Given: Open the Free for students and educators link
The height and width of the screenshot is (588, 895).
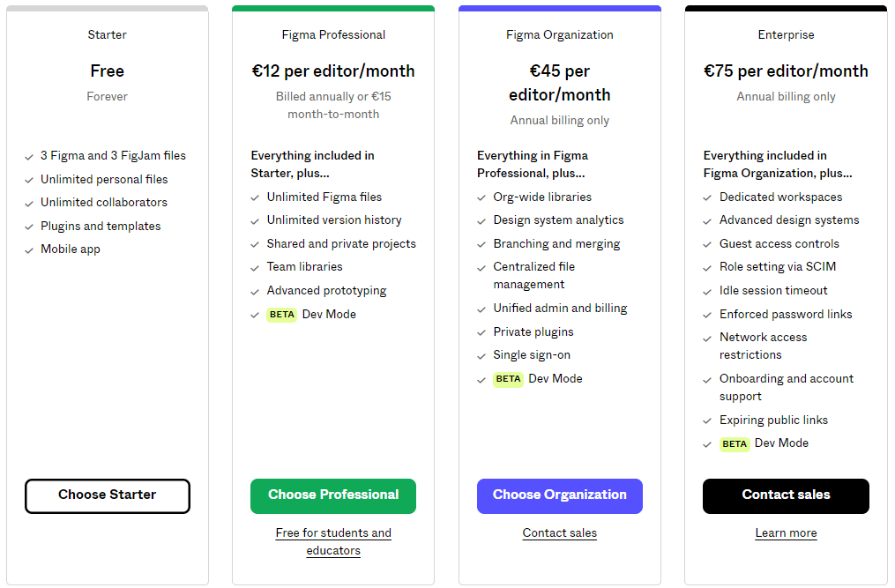Looking at the screenshot, I should point(333,541).
